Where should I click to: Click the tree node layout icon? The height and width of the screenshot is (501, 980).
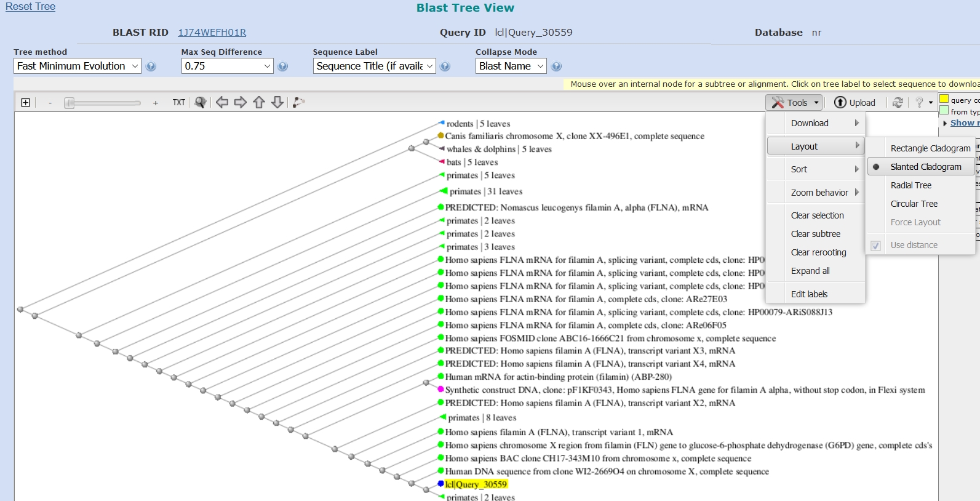[298, 103]
